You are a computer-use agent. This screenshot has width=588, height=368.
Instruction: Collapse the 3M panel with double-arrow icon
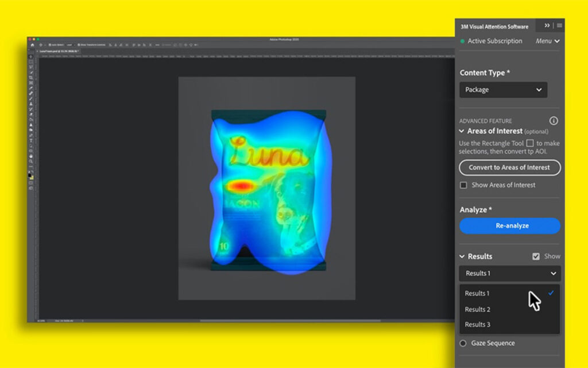(x=547, y=25)
